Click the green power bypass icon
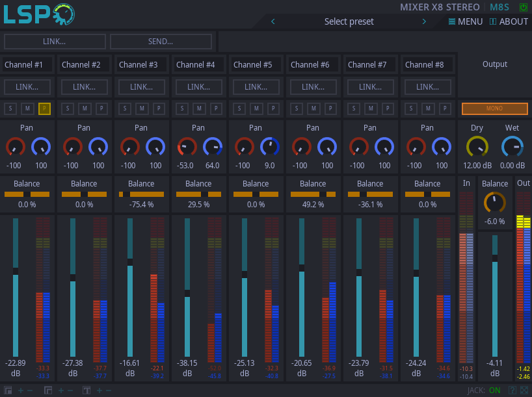The width and height of the screenshot is (532, 397). coord(524,7)
